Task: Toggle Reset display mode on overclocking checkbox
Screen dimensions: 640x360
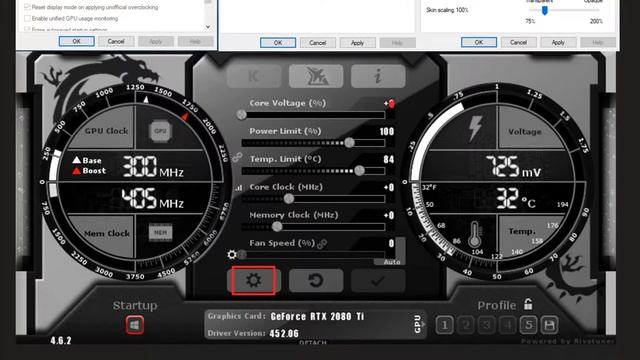Action: coord(27,7)
